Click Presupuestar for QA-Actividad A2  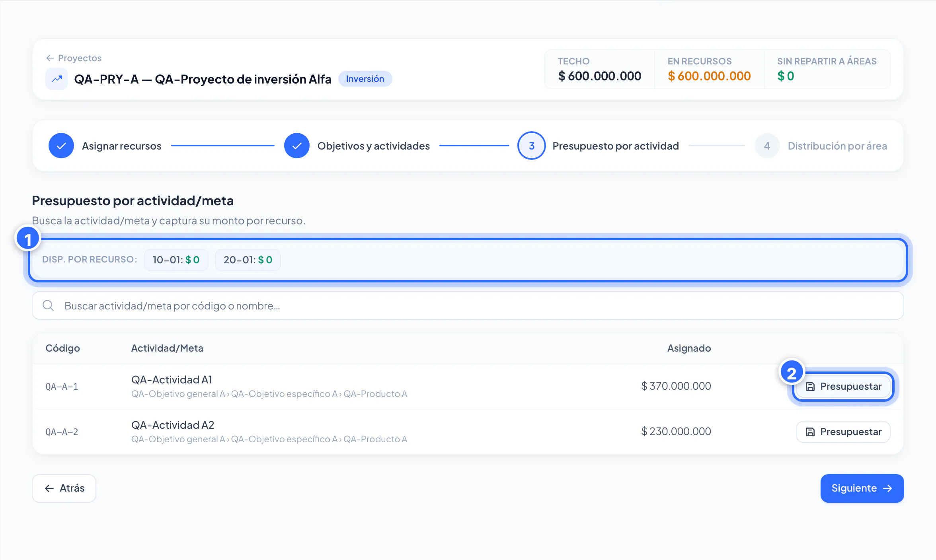tap(843, 432)
